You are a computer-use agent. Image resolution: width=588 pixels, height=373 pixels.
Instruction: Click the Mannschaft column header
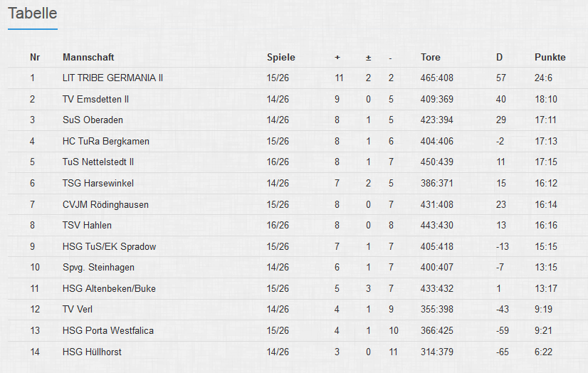click(88, 57)
